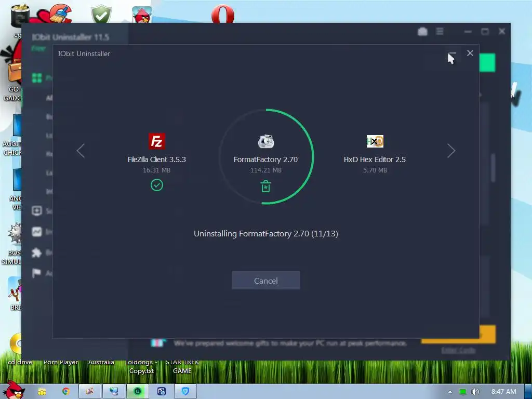
Task: Open the volume speaker tray icon
Action: point(475,392)
